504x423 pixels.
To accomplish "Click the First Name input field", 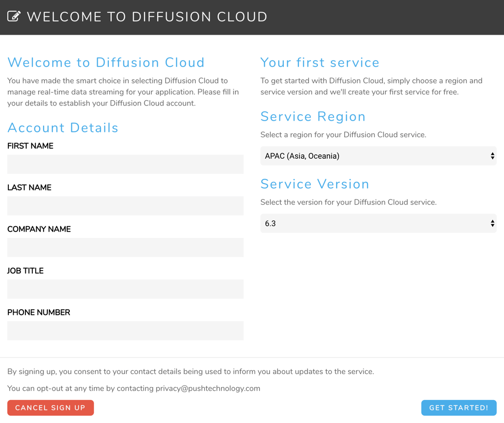I will point(125,164).
